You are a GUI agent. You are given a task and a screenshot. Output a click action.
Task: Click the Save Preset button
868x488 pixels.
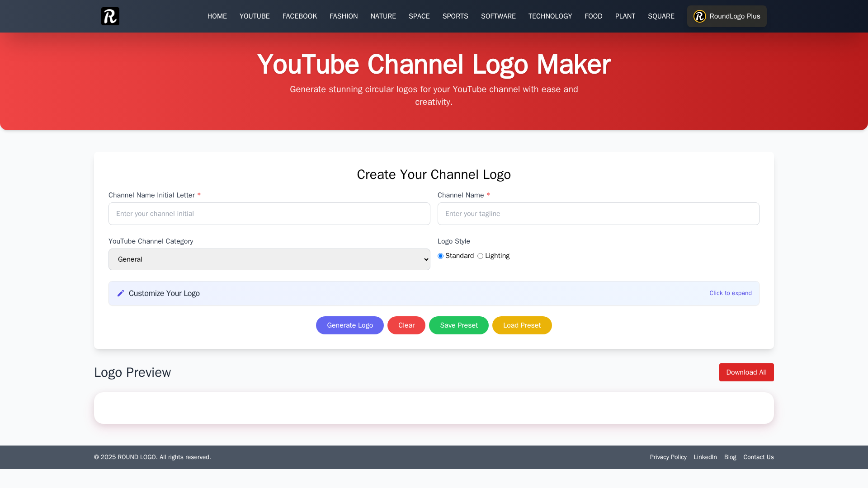pos(458,325)
